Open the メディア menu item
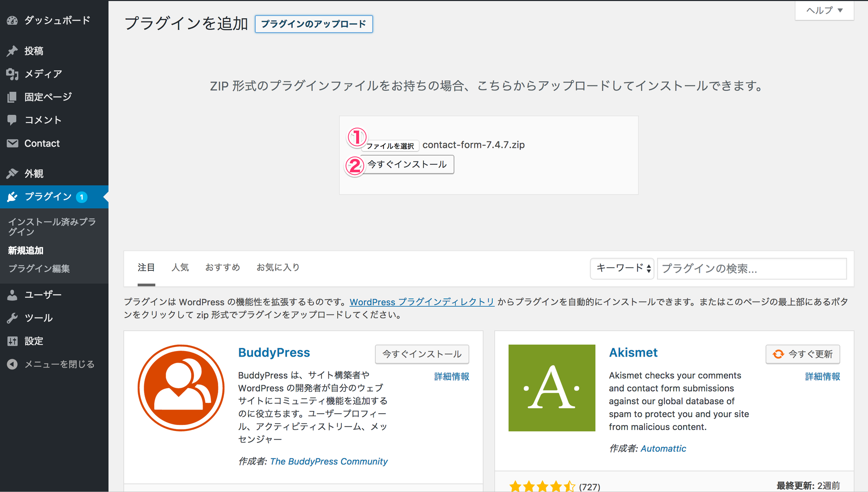 click(54, 74)
